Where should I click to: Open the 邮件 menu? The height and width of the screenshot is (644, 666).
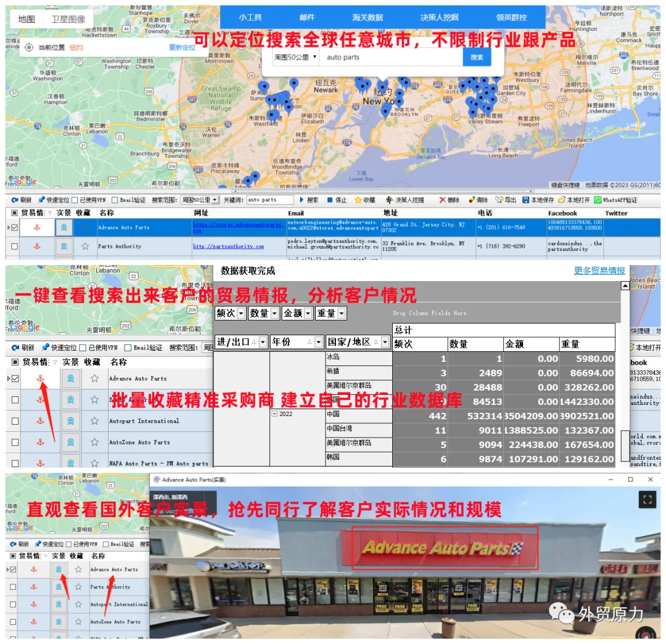tap(307, 17)
